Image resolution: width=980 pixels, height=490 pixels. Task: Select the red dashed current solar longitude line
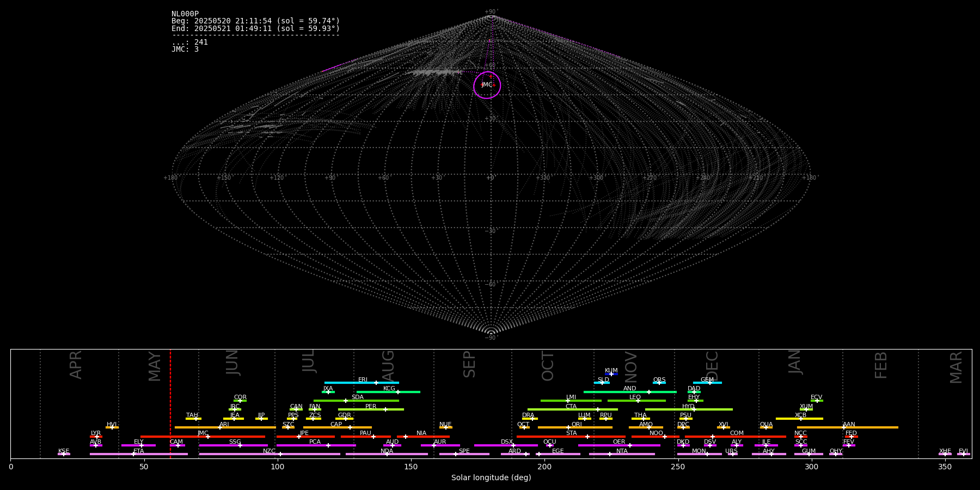tap(170, 403)
